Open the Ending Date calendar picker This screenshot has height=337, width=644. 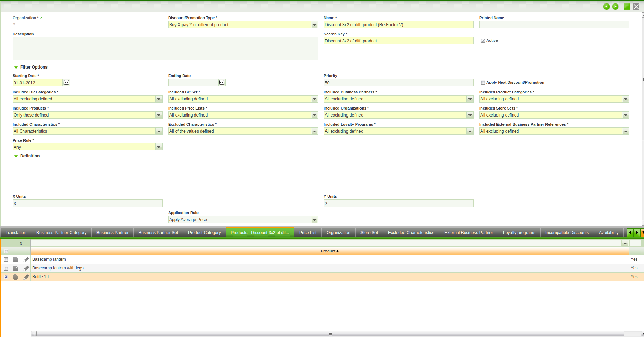pyautogui.click(x=222, y=83)
